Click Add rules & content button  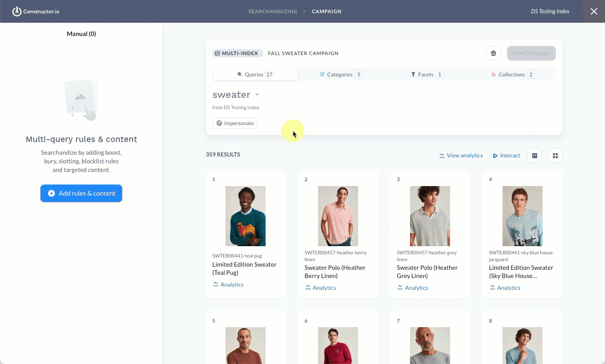pyautogui.click(x=81, y=193)
